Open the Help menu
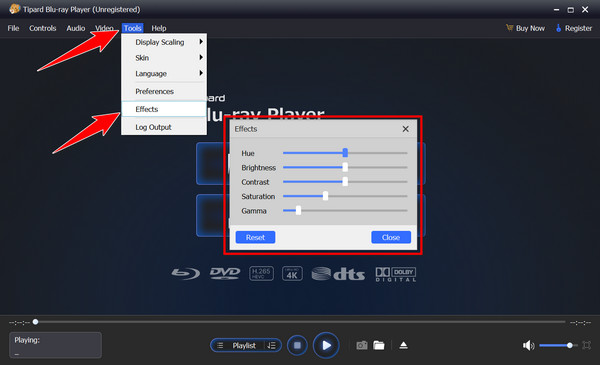600x365 pixels. [x=158, y=28]
